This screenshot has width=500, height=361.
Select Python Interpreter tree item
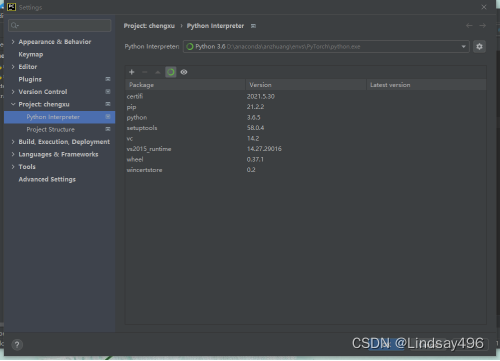click(x=60, y=117)
